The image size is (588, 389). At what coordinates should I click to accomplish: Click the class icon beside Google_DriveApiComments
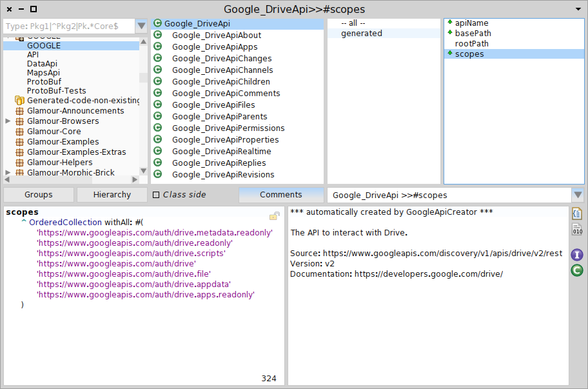pos(158,93)
